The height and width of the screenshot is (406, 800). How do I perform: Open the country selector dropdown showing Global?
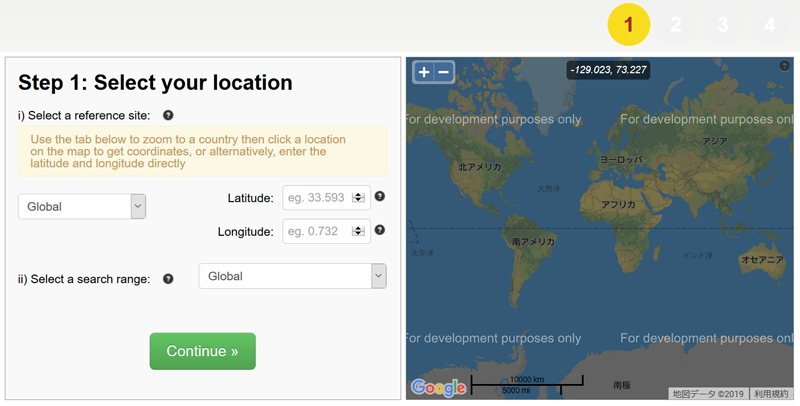(x=83, y=206)
